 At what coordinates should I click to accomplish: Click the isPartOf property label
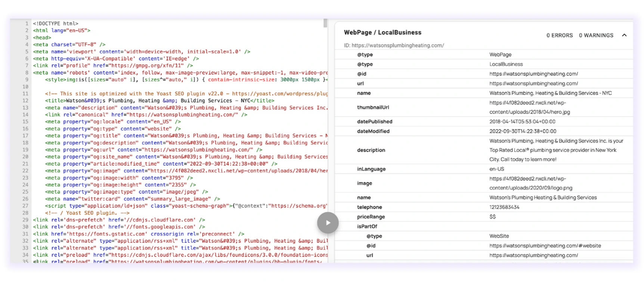(367, 226)
